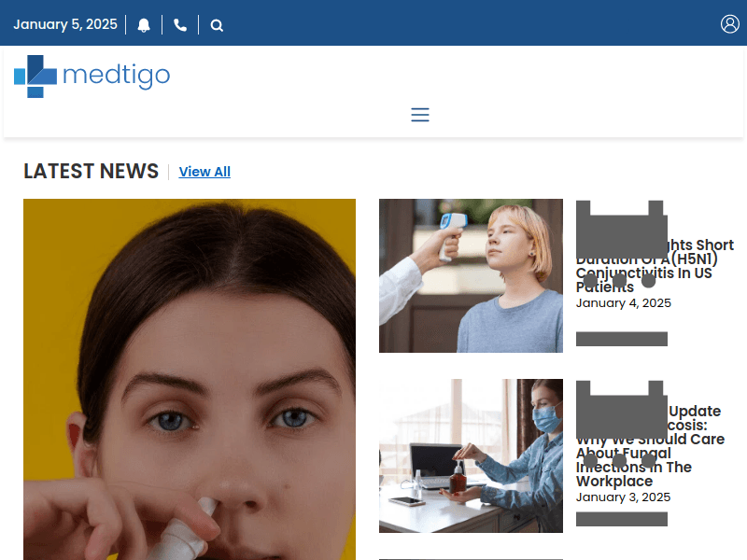Click the phone contact icon

(x=180, y=25)
